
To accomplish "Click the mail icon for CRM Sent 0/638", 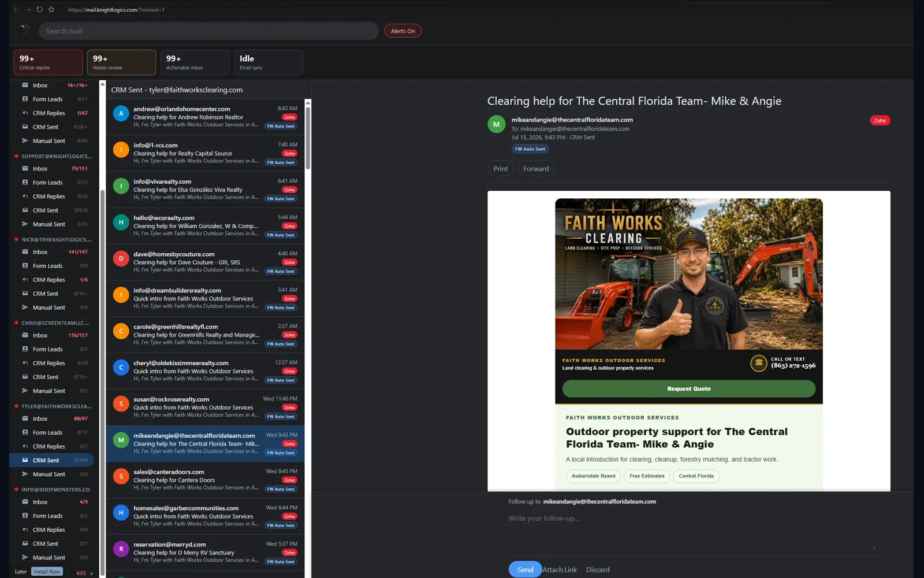I will click(25, 210).
